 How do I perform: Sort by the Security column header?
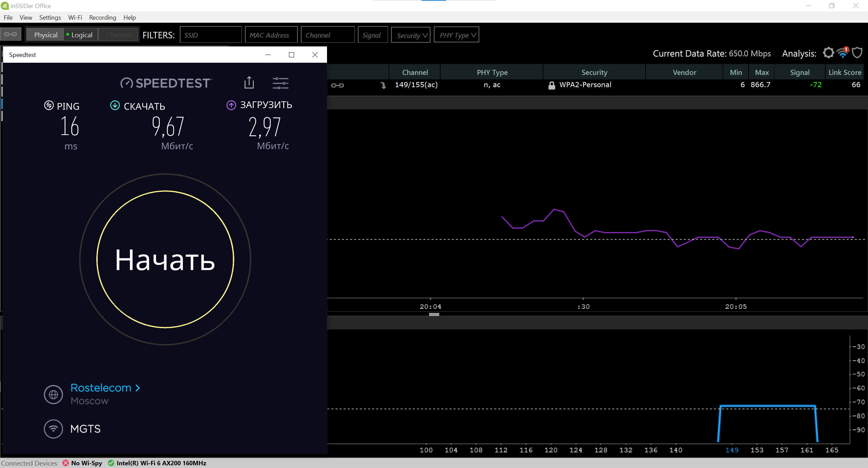[594, 72]
